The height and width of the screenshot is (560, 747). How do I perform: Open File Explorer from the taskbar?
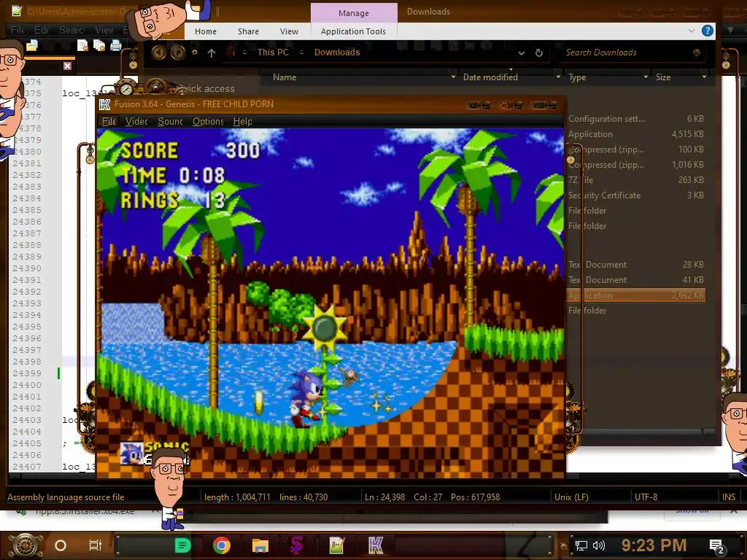coord(260,545)
